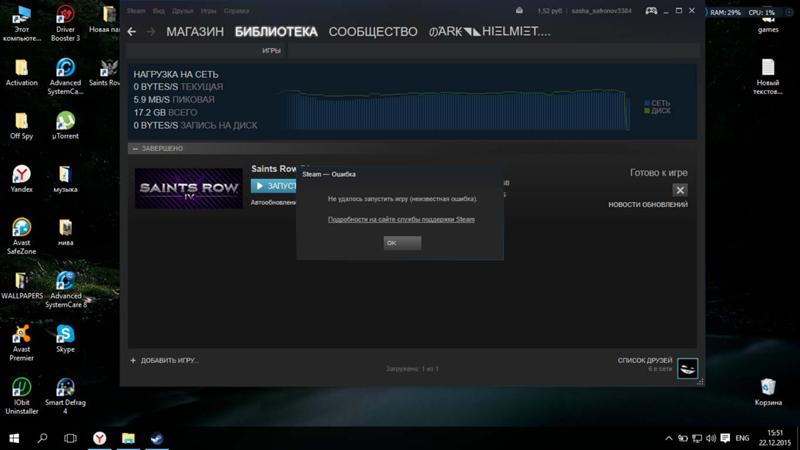Open Корзина recycle bin

[x=768, y=392]
